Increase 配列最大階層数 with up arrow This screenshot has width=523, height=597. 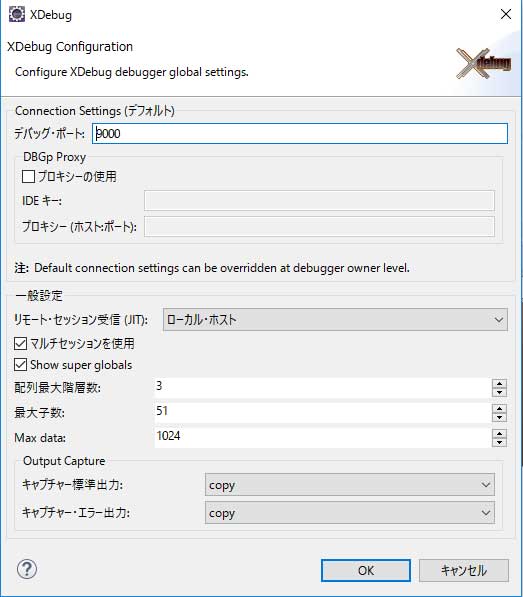[x=499, y=384]
